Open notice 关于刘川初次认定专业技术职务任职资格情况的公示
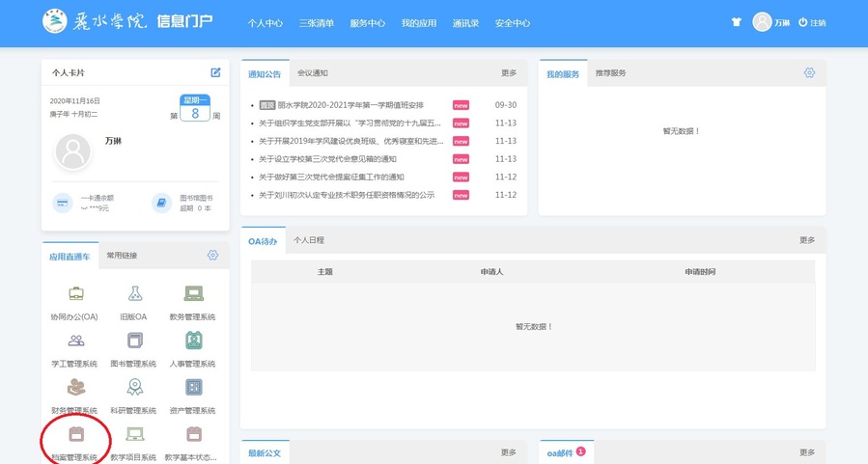 347,195
